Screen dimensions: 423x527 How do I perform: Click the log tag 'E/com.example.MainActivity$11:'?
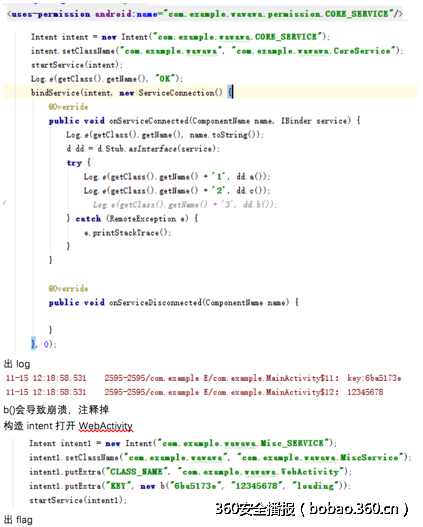[x=271, y=378]
